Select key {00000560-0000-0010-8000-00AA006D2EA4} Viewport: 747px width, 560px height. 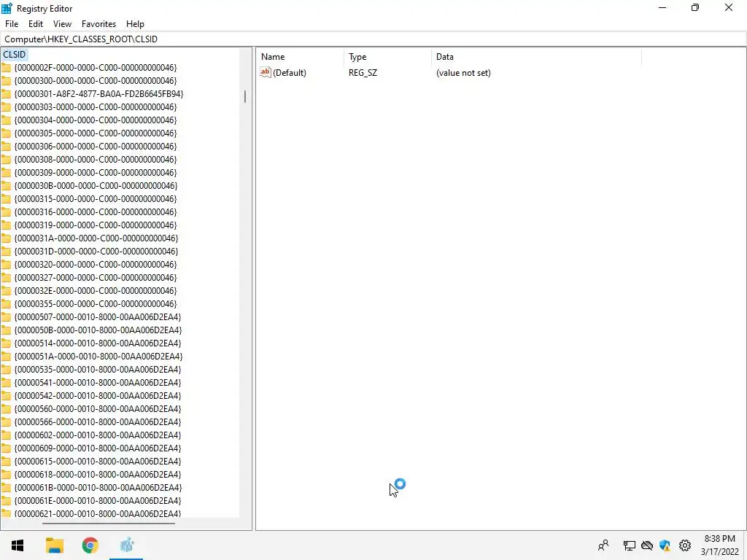tap(98, 409)
